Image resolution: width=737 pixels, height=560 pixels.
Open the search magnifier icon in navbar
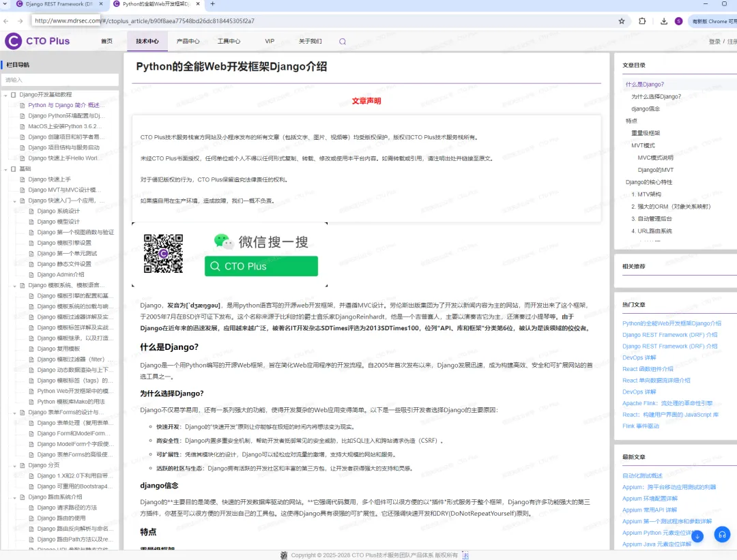[x=343, y=42]
